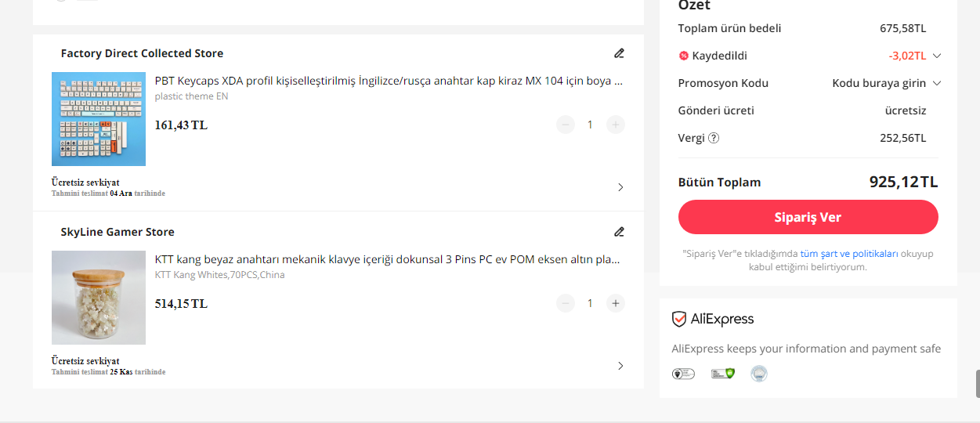Increase quantity of KTT Kang switches

616,303
